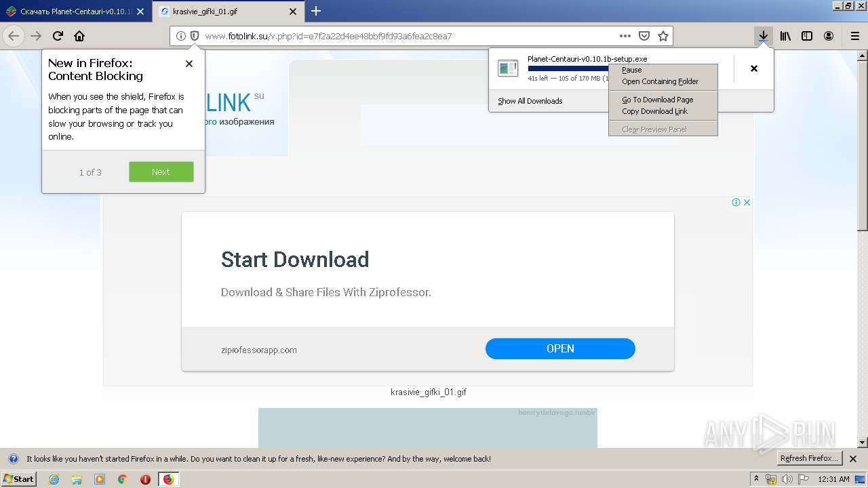Switch to the Planet-Centauri download tab

pos(76,12)
